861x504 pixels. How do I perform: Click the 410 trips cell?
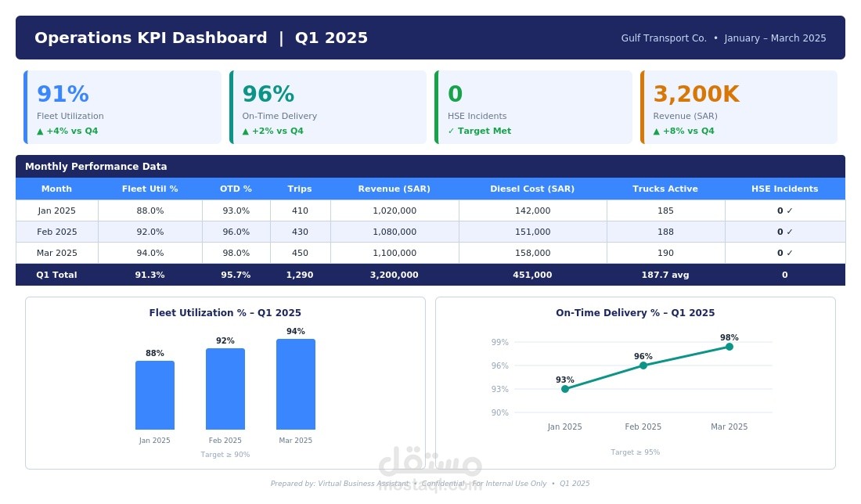tap(300, 211)
